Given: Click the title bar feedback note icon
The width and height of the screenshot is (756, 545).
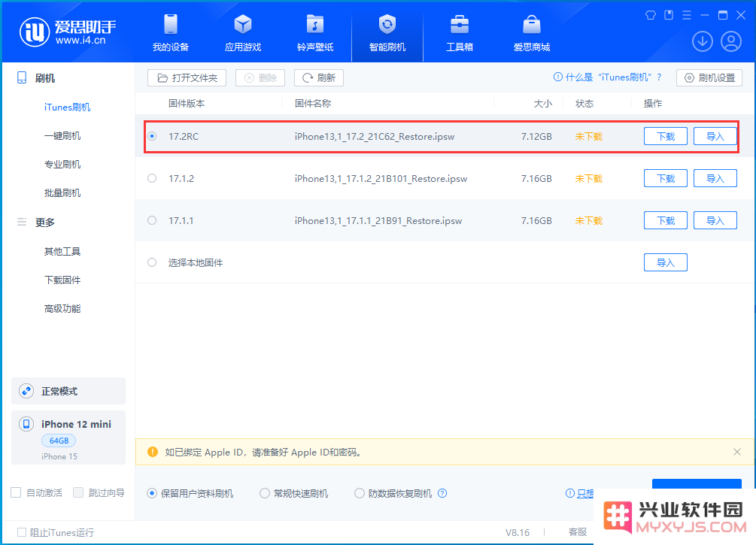Looking at the screenshot, I should tap(669, 16).
